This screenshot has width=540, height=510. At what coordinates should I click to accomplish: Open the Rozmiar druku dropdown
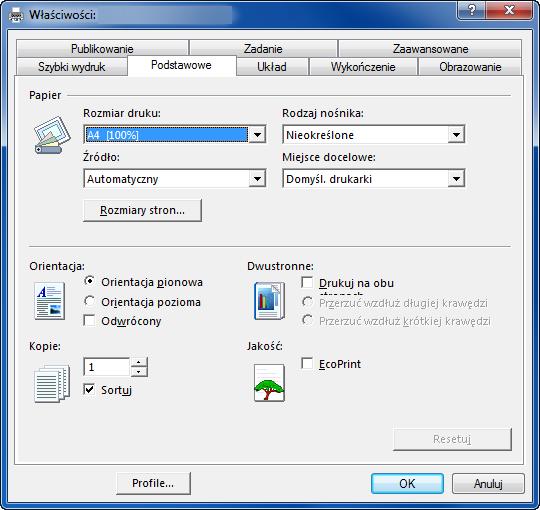[x=257, y=135]
